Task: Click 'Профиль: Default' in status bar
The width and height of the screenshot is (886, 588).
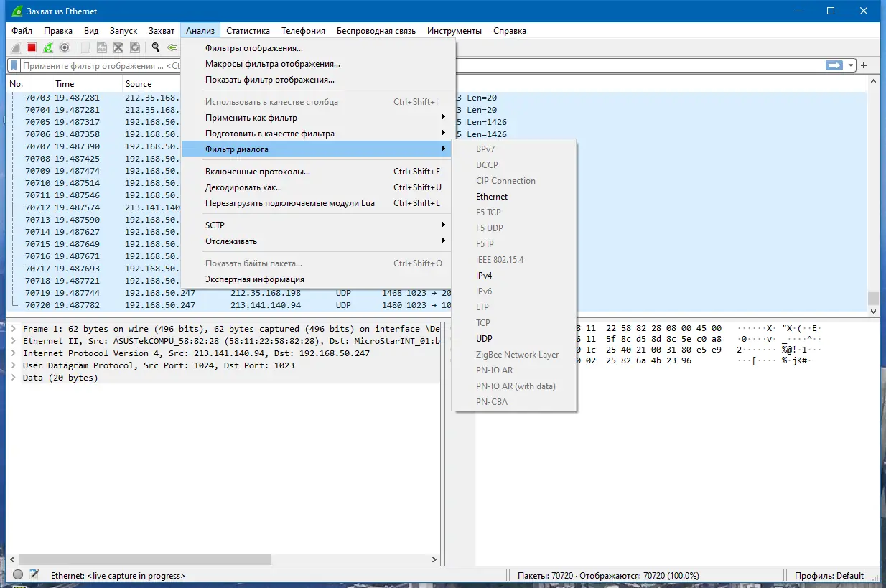Action: tap(829, 575)
